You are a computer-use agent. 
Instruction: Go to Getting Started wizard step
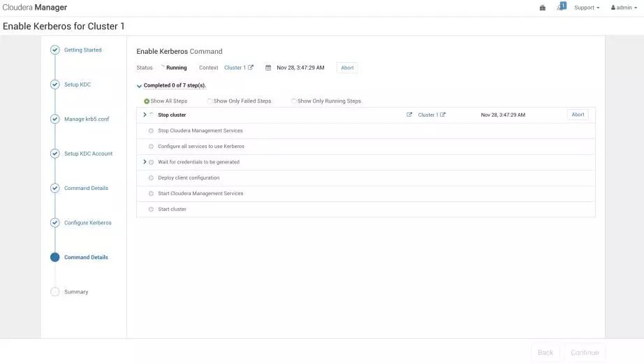pyautogui.click(x=82, y=50)
